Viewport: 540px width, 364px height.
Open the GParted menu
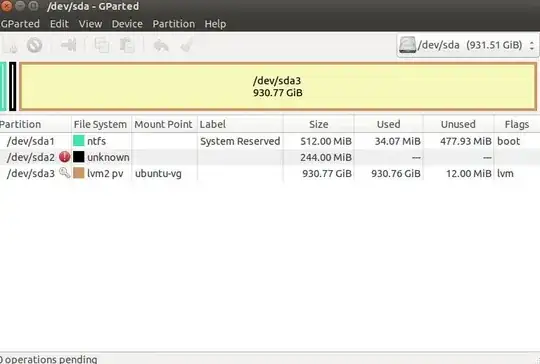tap(20, 24)
